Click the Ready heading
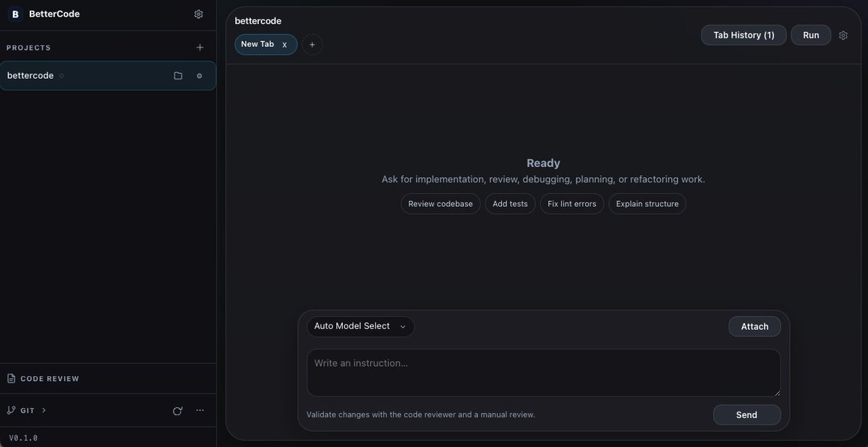Viewport: 868px width, 447px height. pos(543,163)
